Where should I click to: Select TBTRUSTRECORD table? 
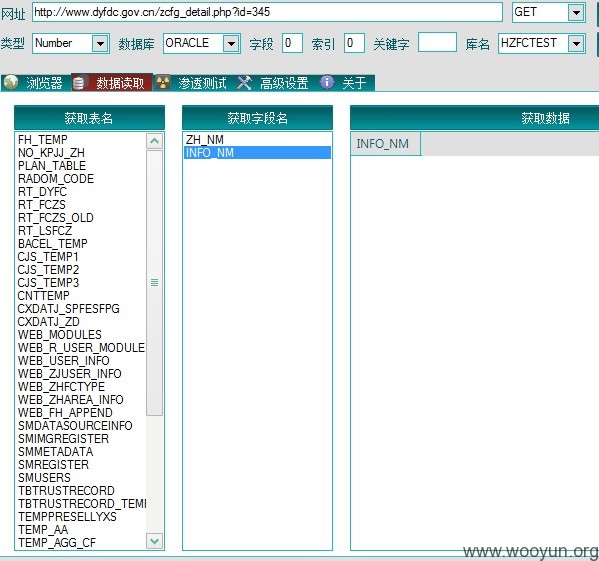[66, 490]
